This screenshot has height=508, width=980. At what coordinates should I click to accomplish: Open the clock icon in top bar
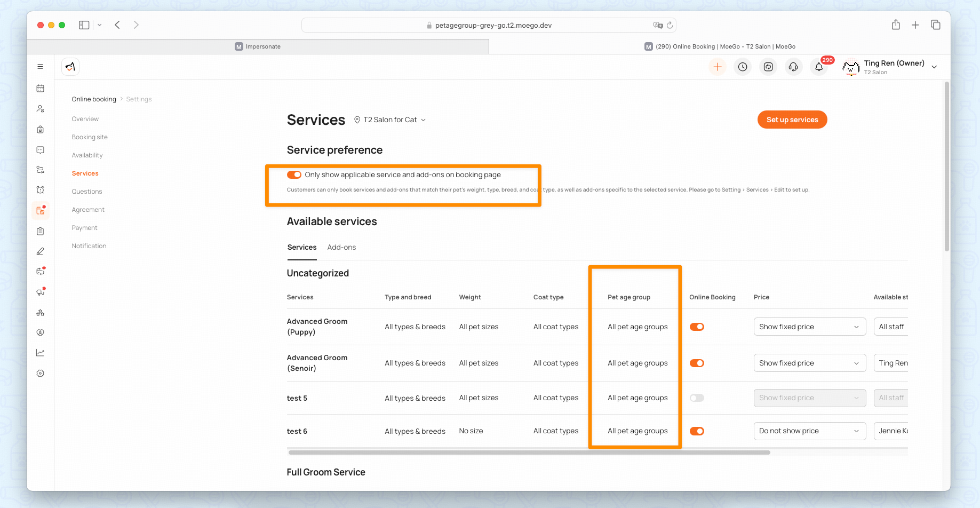743,67
